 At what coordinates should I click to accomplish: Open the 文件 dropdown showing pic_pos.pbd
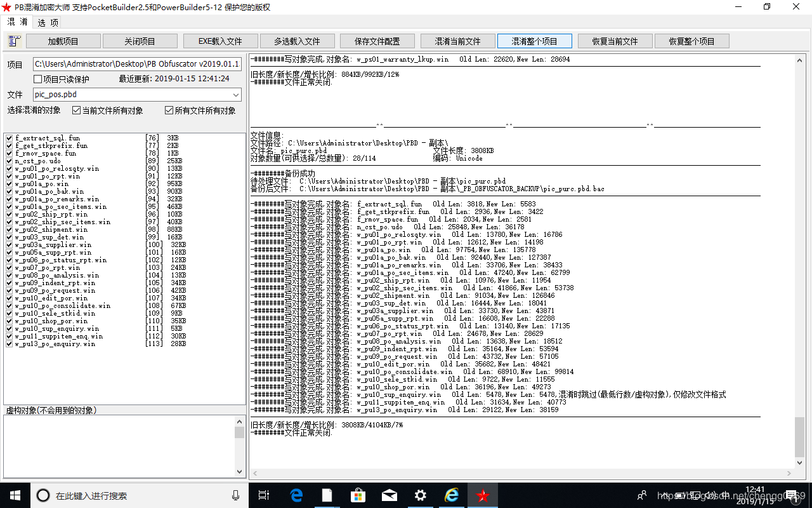point(236,95)
